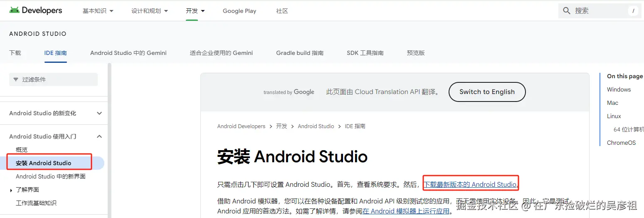
Task: Open the 社区 menu item
Action: pyautogui.click(x=282, y=11)
